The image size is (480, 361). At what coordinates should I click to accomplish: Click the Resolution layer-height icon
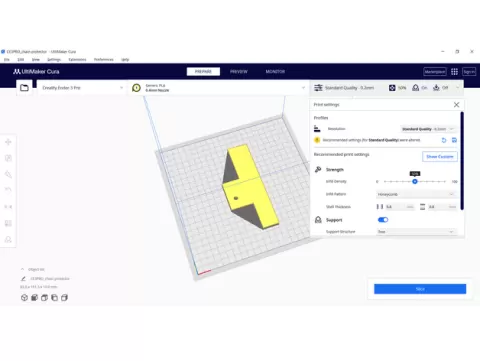coord(317,129)
